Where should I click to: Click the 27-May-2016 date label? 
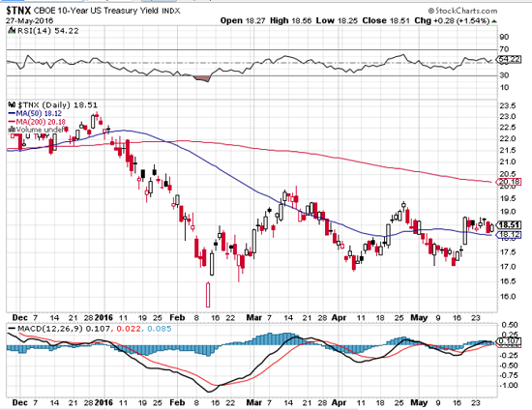point(30,20)
